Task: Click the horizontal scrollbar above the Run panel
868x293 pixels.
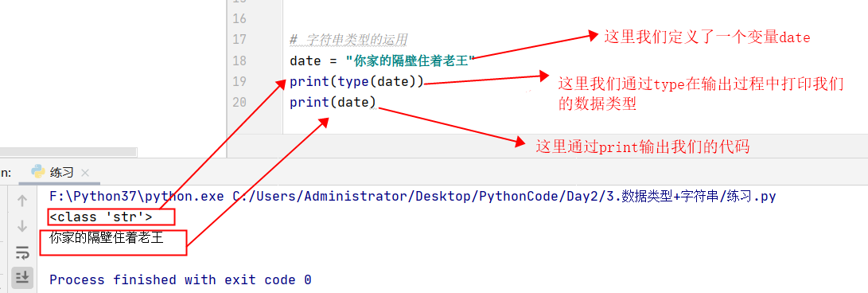Action: [68, 152]
